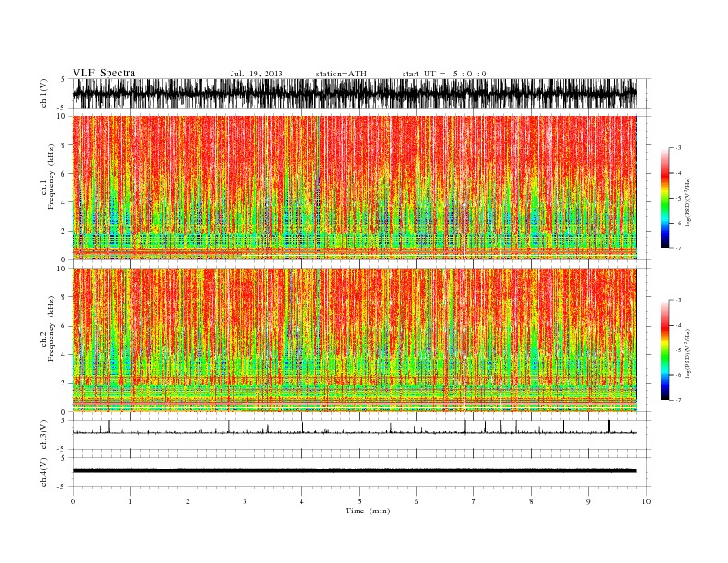
Task: Click the '0' tick on the time axis
Action: pyautogui.click(x=73, y=501)
